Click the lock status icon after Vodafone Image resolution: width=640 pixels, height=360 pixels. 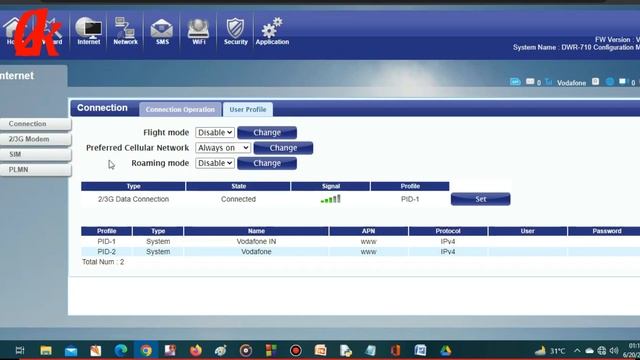tap(596, 82)
